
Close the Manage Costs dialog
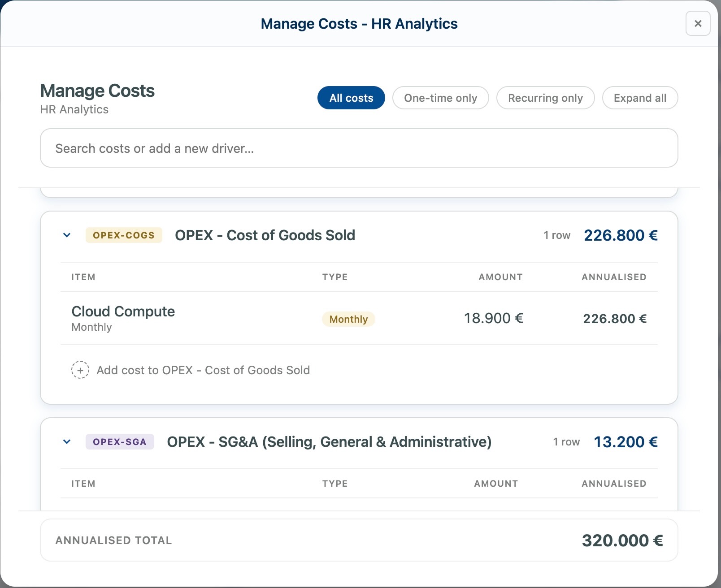pos(698,23)
